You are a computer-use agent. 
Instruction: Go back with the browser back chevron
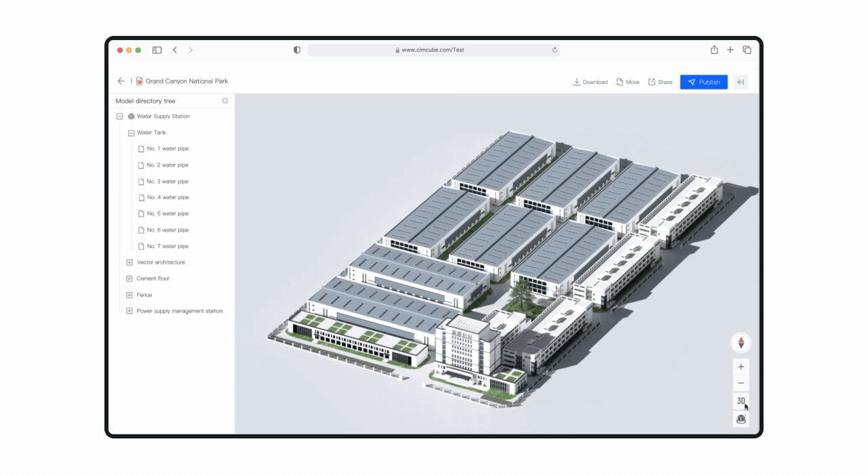(175, 50)
